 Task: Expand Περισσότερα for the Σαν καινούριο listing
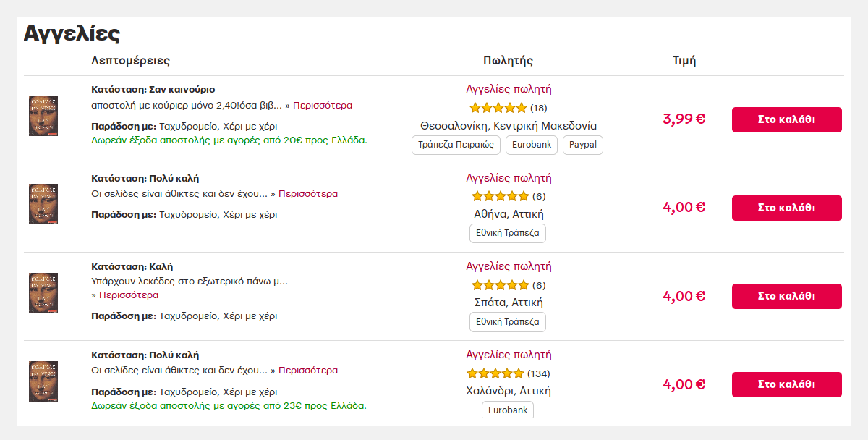tap(323, 106)
